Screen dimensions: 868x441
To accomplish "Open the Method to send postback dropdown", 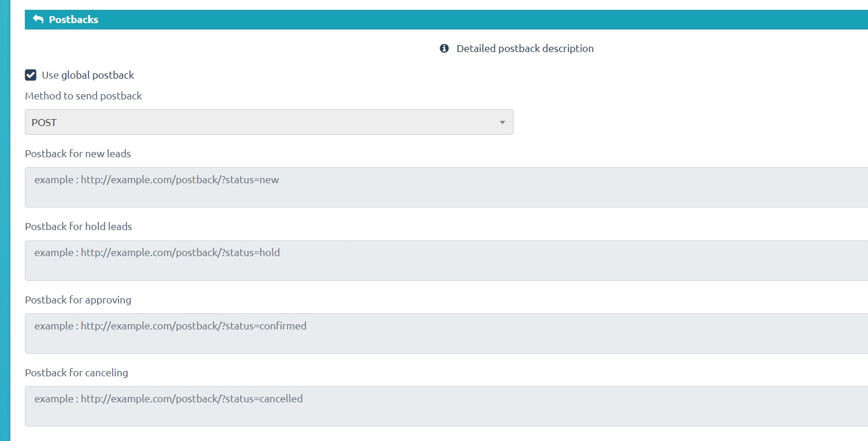I will pyautogui.click(x=269, y=122).
